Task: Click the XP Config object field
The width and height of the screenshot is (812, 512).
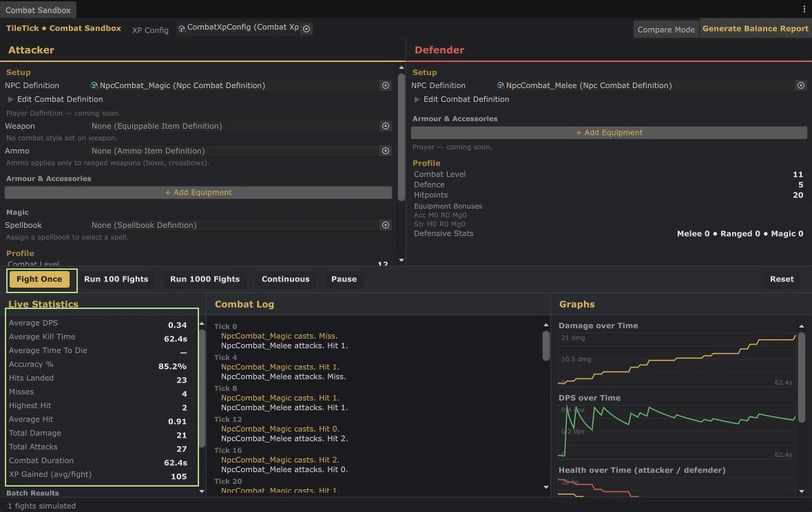Action: pyautogui.click(x=244, y=28)
